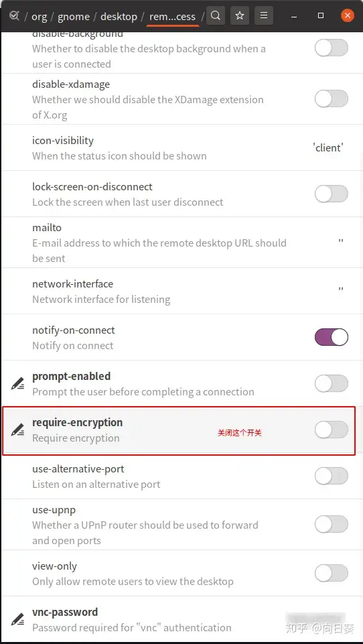Open the mailto key entry
This screenshot has width=363, height=644.
coord(181,243)
